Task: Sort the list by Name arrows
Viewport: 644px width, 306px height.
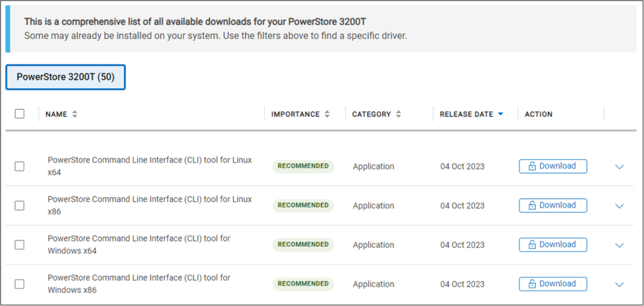Action: pos(75,114)
